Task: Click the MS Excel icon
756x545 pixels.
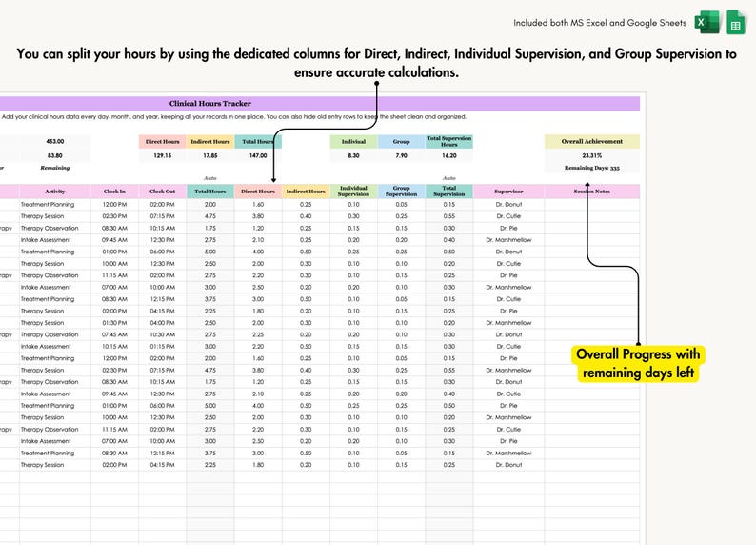Action: tap(706, 22)
